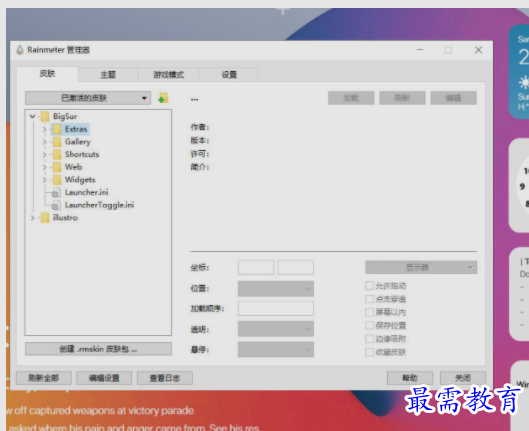This screenshot has height=431, width=529.
Task: Click the 加载 button
Action: [x=351, y=98]
